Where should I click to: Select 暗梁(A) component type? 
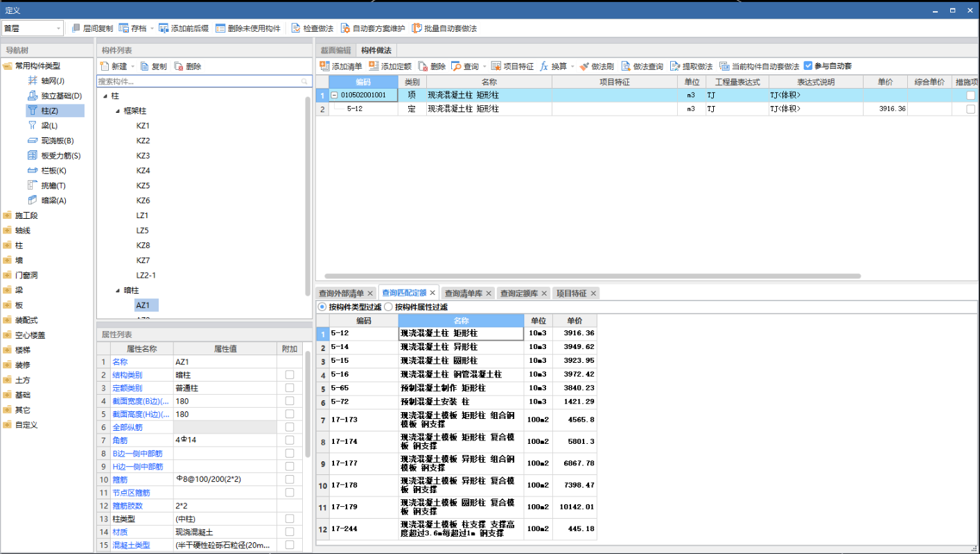(46, 200)
